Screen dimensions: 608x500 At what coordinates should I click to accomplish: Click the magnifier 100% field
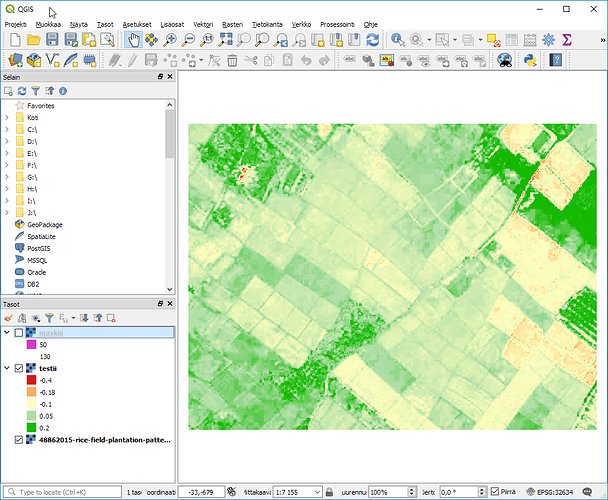388,492
